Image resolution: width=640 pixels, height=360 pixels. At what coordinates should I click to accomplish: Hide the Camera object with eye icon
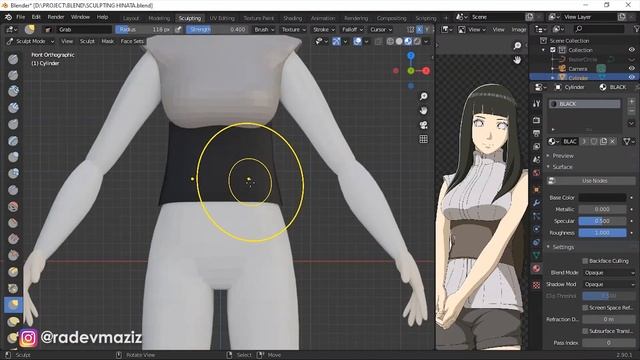[631, 69]
